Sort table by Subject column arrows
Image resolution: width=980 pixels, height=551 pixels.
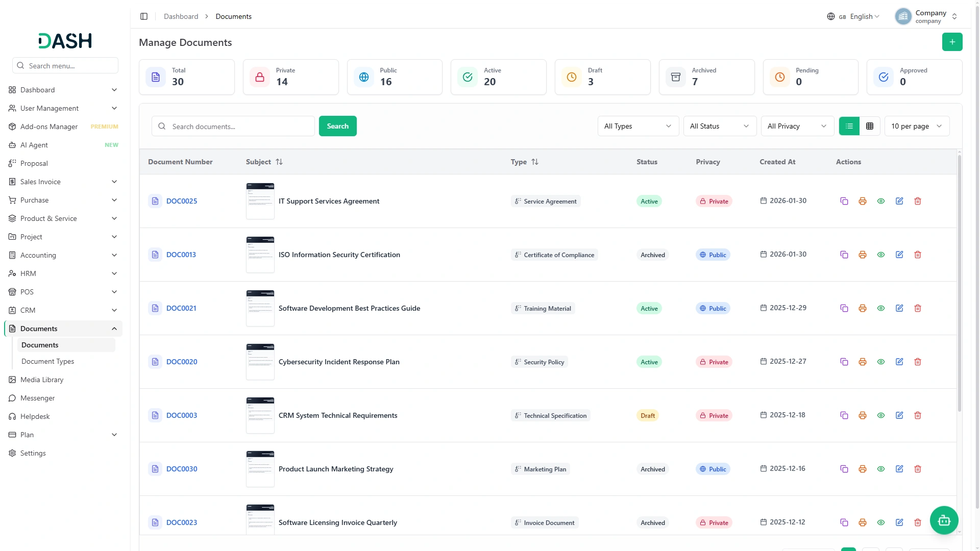(279, 162)
